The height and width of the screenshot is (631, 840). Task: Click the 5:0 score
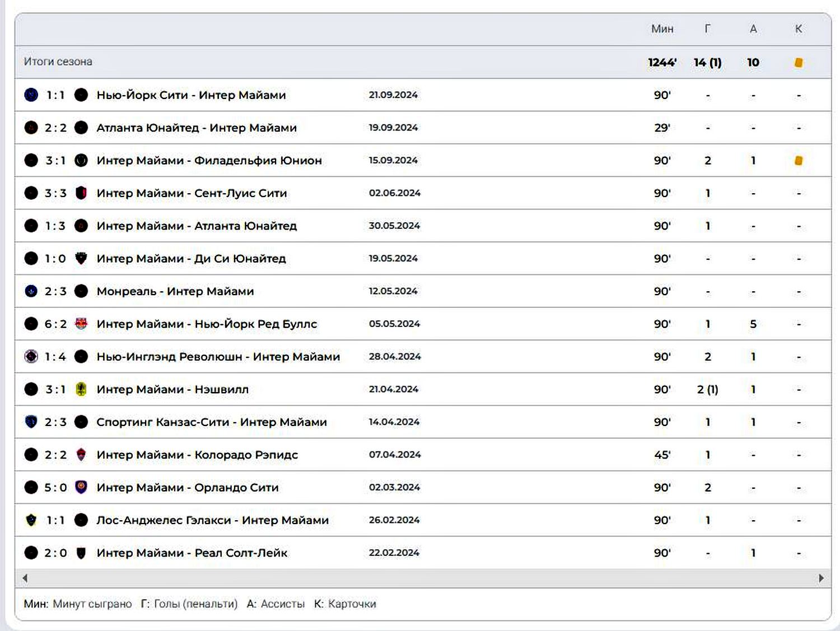tap(55, 487)
